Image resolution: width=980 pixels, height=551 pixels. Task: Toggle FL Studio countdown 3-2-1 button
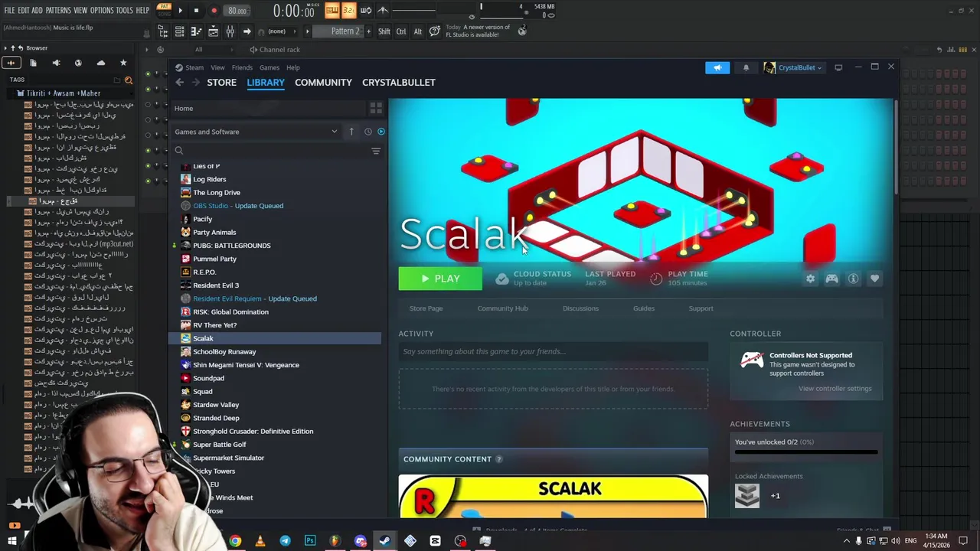tap(348, 11)
